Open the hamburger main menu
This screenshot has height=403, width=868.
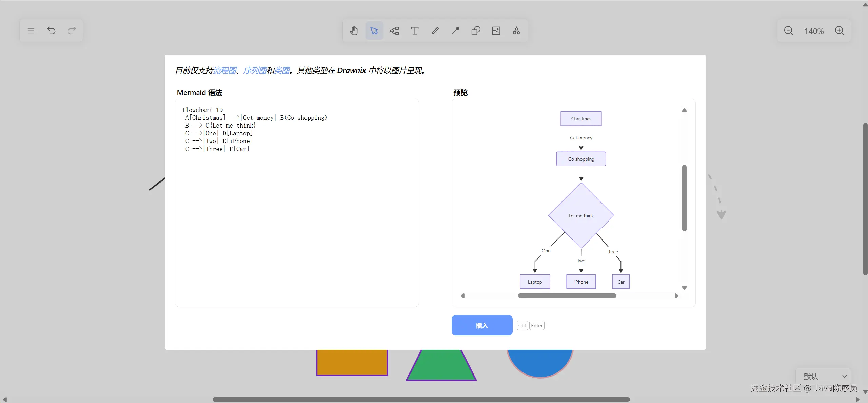click(31, 31)
